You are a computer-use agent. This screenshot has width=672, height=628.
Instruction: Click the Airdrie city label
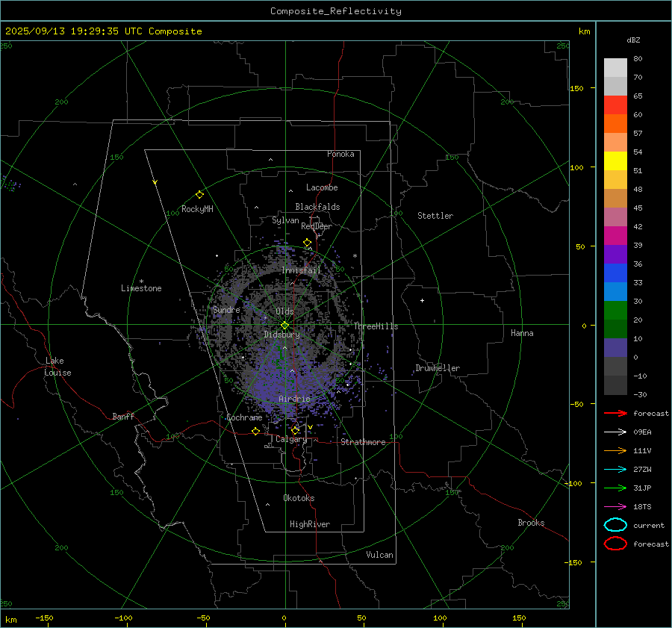point(294,399)
